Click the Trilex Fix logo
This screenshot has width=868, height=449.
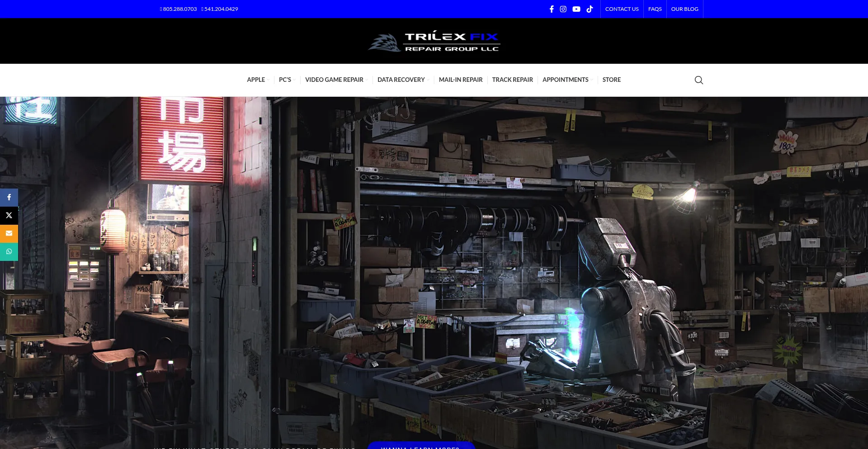434,41
